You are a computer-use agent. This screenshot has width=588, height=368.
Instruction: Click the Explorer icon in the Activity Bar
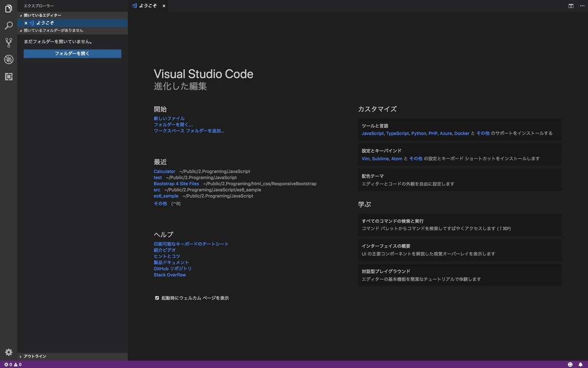click(x=8, y=8)
